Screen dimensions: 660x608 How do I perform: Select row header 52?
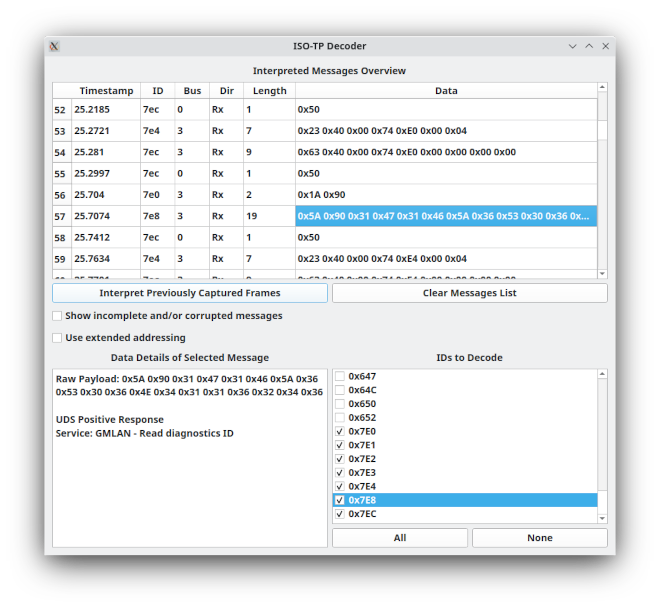point(62,110)
